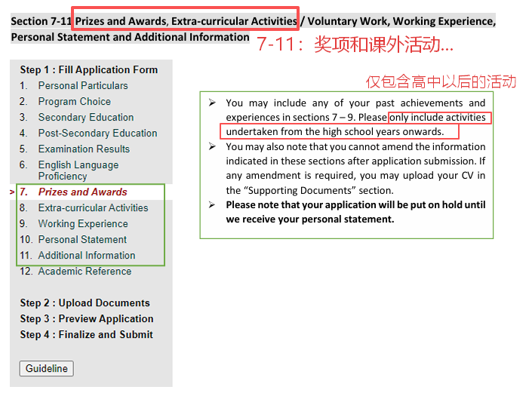Screen dimensions: 532x402
Task: Select Additional Information in the sidebar
Action: click(87, 256)
